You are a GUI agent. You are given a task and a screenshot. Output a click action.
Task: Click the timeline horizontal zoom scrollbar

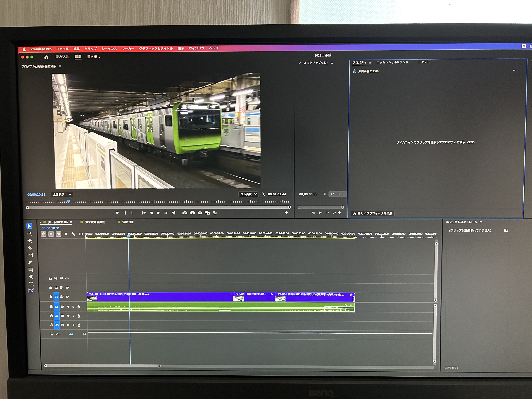pos(102,366)
